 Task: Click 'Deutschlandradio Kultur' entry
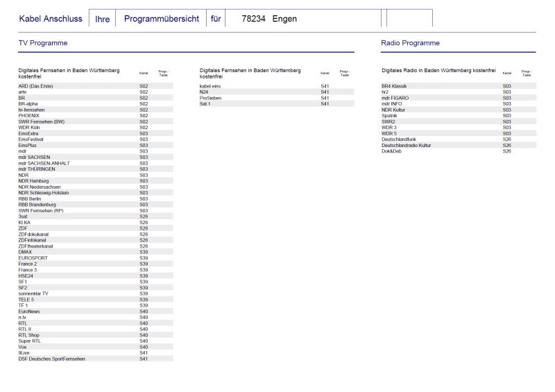[459, 145]
